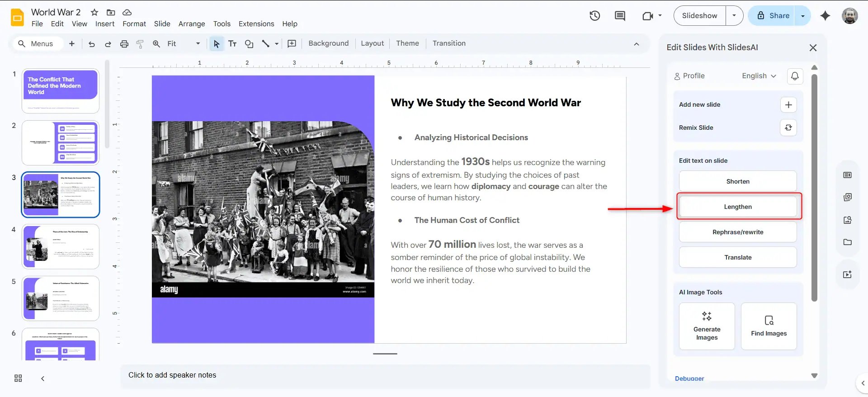Select the text box tool

pyautogui.click(x=232, y=44)
